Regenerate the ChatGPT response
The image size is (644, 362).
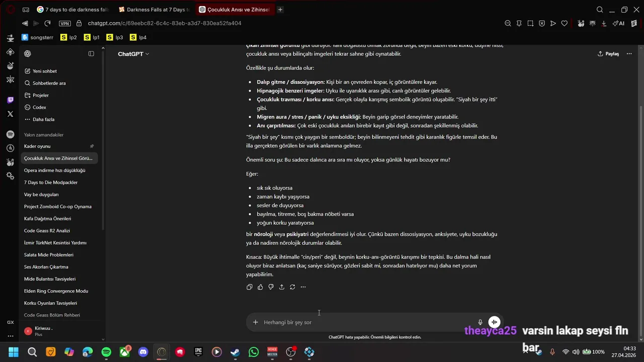point(292,287)
